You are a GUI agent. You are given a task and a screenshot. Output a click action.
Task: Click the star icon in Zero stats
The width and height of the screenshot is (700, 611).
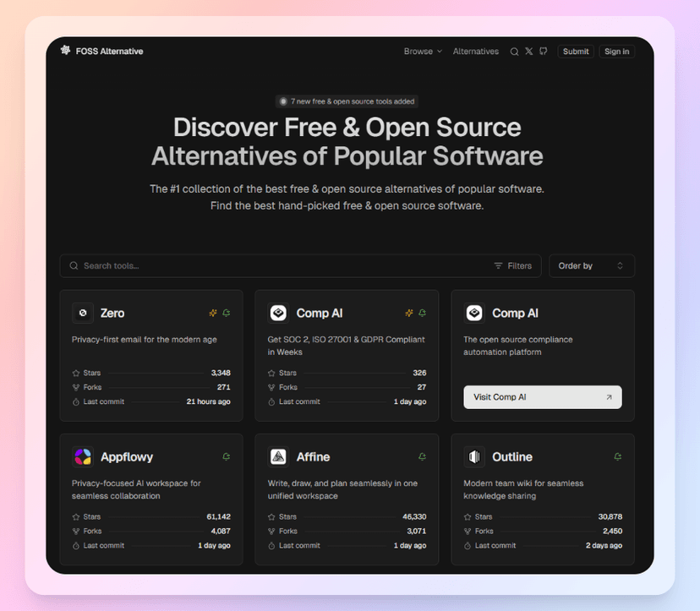[76, 374]
